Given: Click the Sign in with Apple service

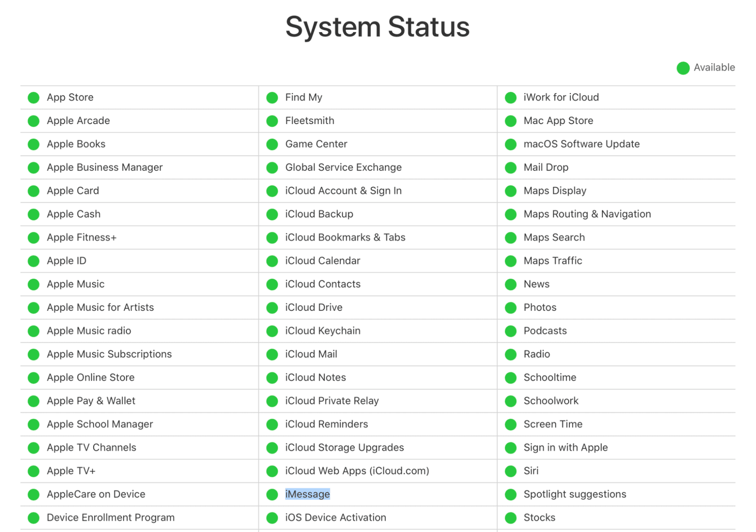Looking at the screenshot, I should click(x=565, y=447).
